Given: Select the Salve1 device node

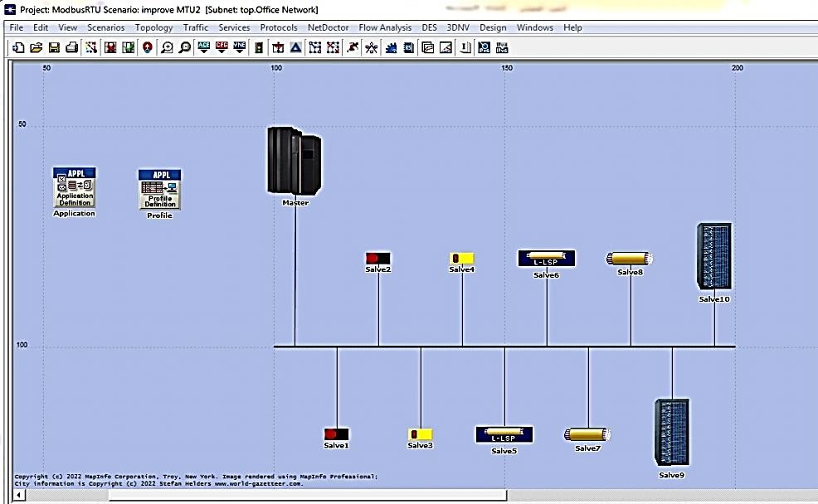Looking at the screenshot, I should [x=337, y=434].
